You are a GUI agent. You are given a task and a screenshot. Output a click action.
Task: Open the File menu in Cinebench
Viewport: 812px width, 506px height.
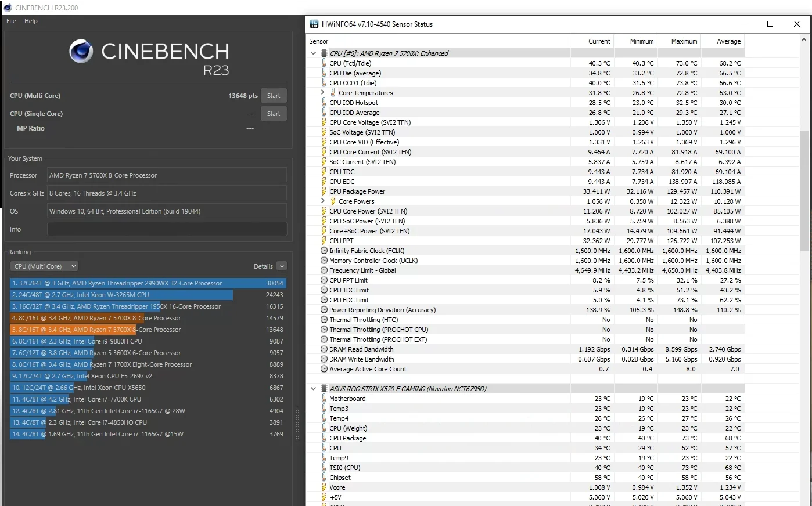pyautogui.click(x=11, y=21)
